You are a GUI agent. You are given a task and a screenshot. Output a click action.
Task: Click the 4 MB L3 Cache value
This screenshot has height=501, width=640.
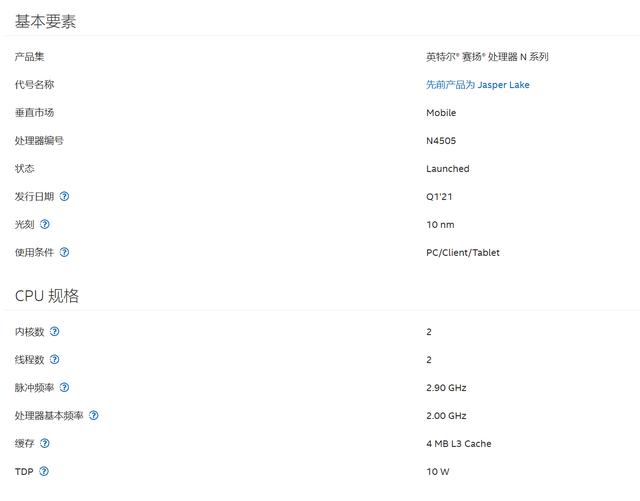(x=459, y=444)
